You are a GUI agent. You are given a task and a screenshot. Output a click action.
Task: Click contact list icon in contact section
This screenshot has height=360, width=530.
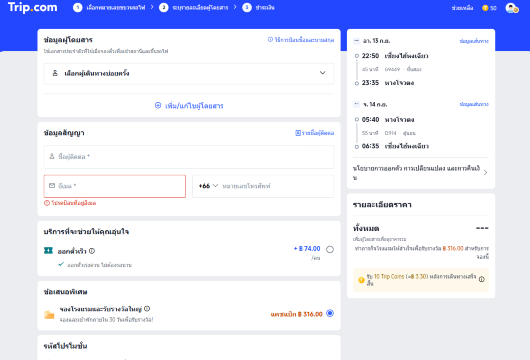(x=298, y=133)
